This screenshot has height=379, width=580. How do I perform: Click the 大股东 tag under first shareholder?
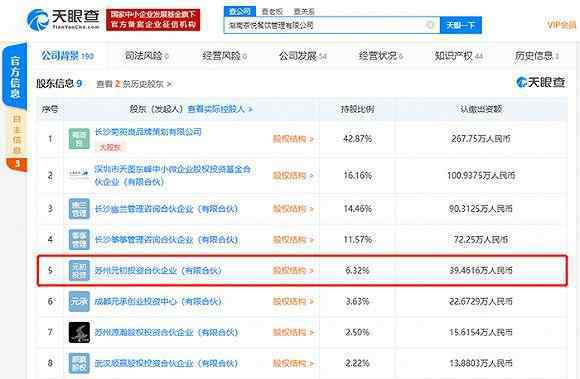110,147
